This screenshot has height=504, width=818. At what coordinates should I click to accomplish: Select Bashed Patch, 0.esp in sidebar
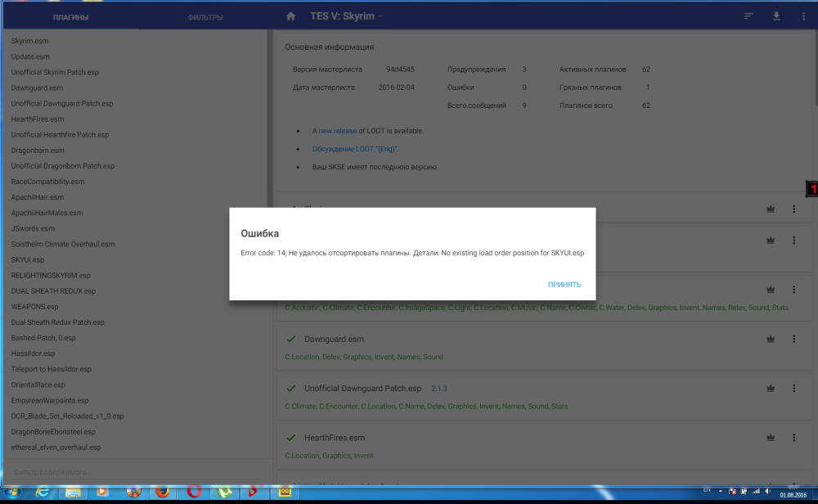click(x=43, y=338)
